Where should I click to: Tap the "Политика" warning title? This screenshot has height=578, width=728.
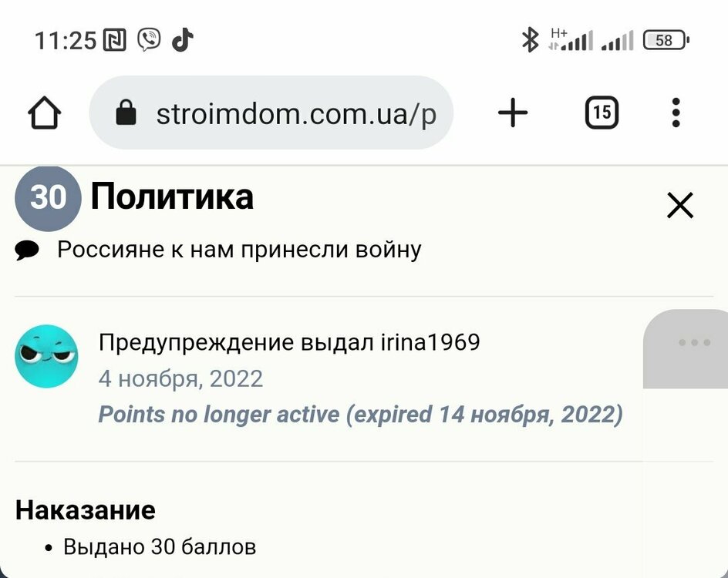172,197
